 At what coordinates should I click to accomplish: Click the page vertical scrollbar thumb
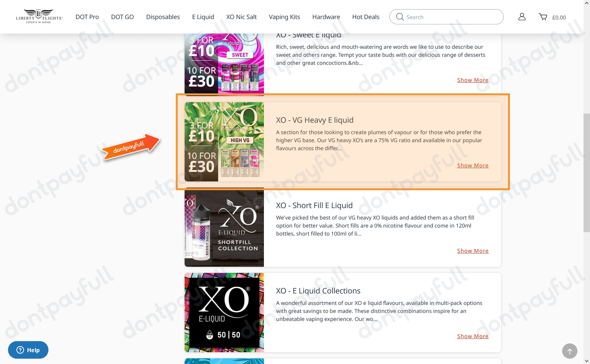(x=587, y=173)
